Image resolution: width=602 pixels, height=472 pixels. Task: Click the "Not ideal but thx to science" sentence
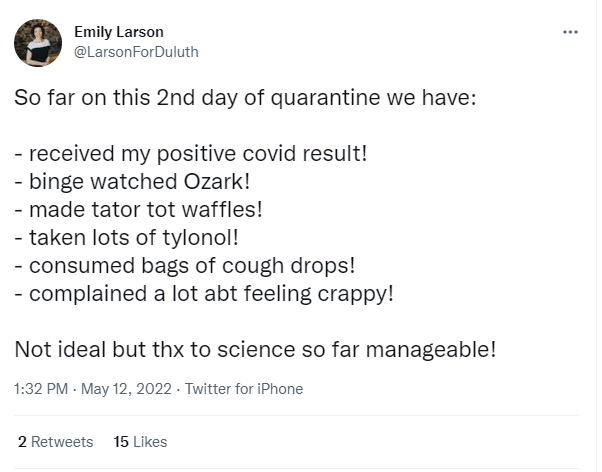[x=255, y=350]
